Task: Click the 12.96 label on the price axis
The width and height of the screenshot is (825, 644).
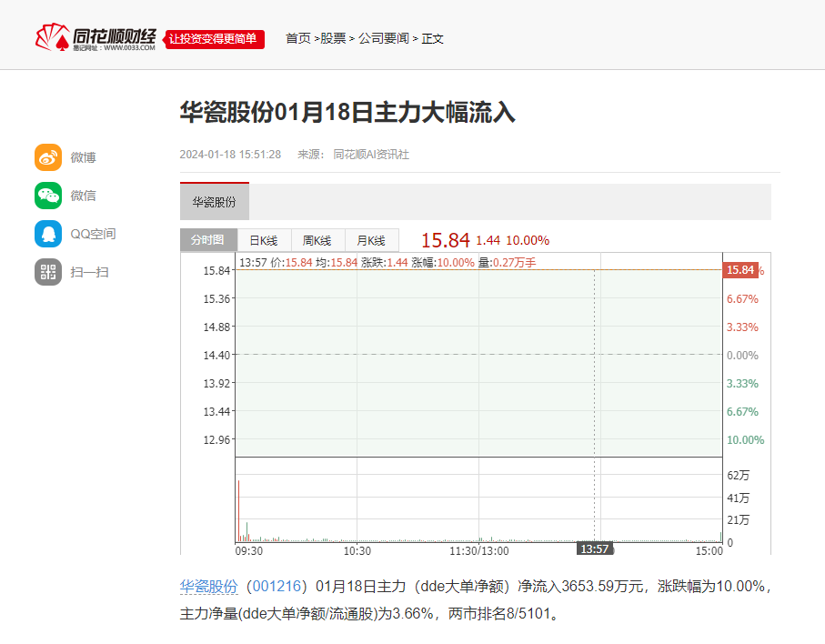Action: (x=216, y=439)
